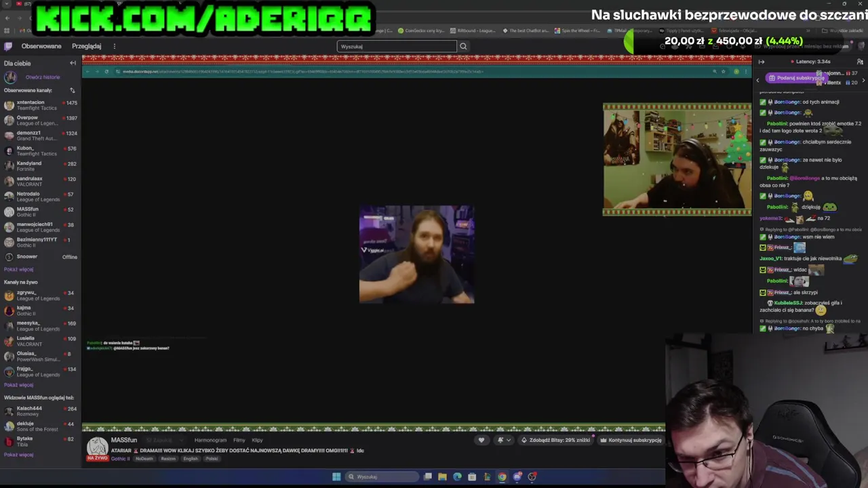868x488 pixels.
Task: Focus the Wyszukaj search field in Twitch
Action: point(397,46)
